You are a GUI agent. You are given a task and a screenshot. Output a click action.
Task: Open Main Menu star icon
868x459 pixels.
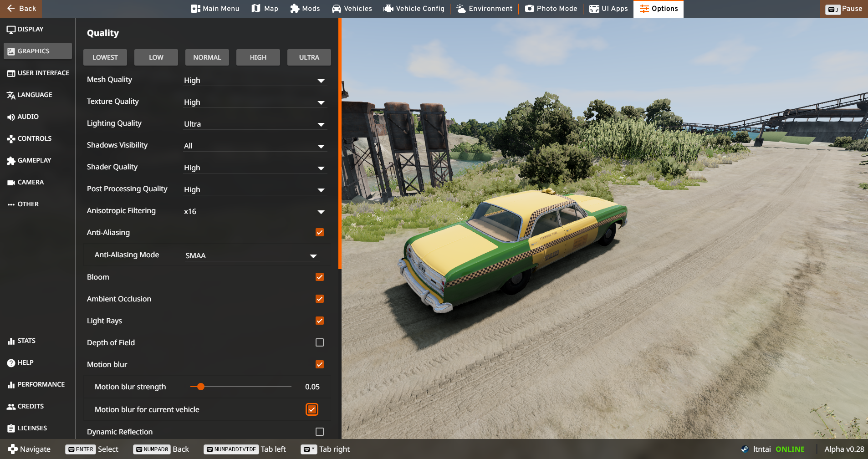coord(195,9)
